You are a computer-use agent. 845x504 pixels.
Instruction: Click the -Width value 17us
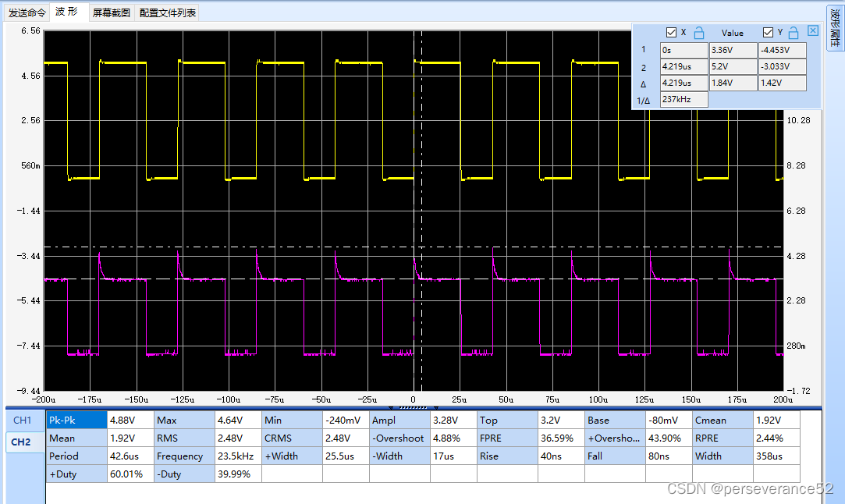coord(454,456)
